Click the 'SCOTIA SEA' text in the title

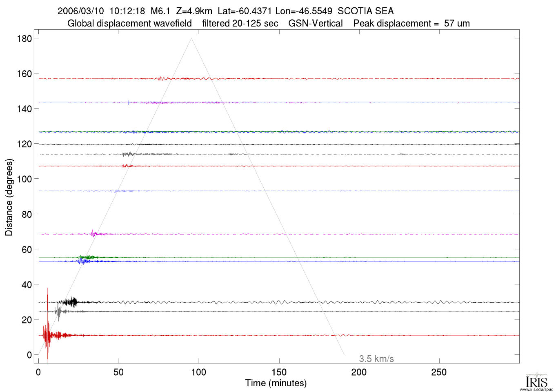click(x=365, y=11)
